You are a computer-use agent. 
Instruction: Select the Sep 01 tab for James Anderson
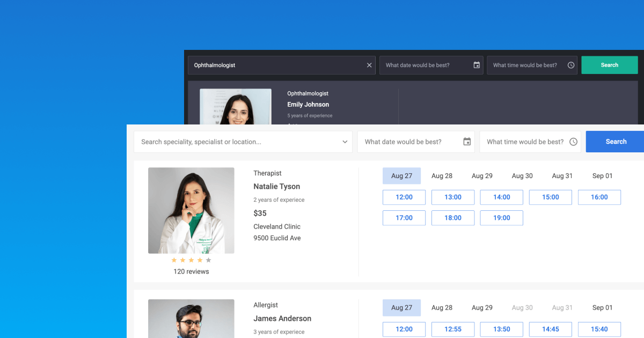[602, 307]
